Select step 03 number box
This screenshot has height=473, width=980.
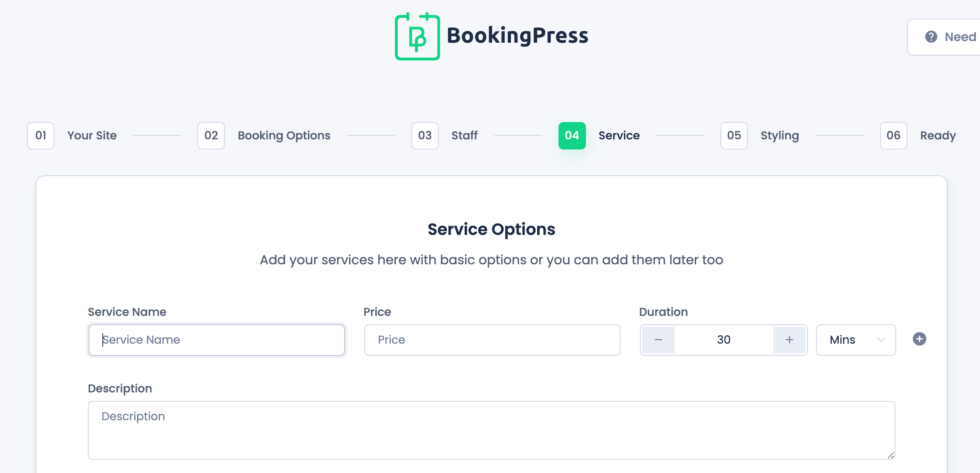[x=425, y=136]
